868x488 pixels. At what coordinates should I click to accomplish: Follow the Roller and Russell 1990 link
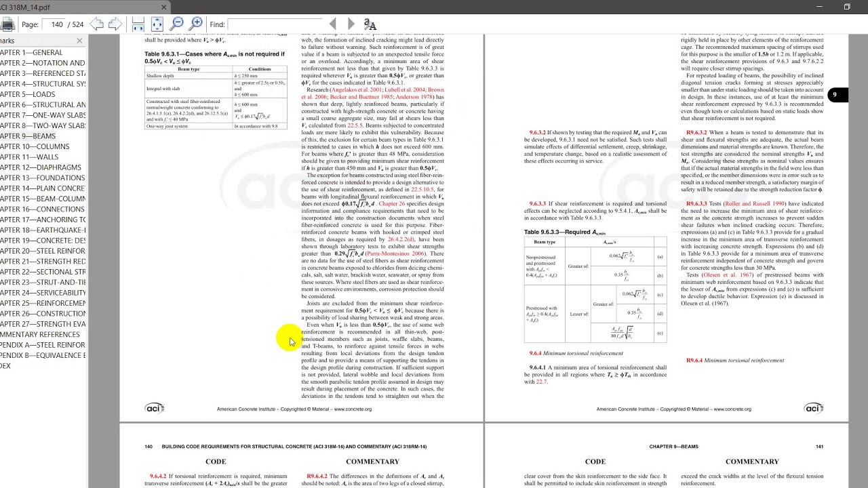pos(754,204)
